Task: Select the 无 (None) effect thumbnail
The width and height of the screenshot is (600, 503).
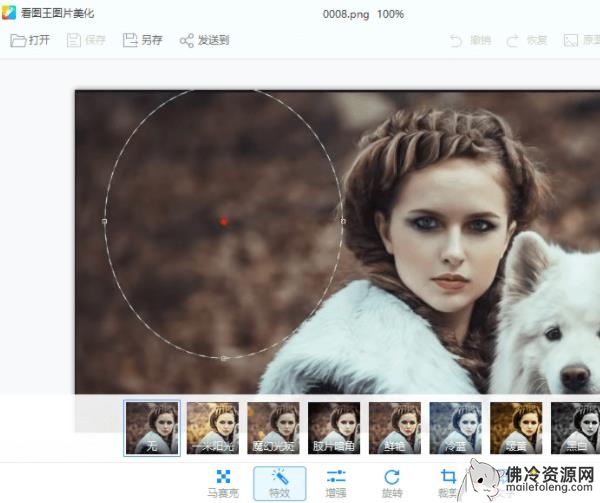Action: 152,428
